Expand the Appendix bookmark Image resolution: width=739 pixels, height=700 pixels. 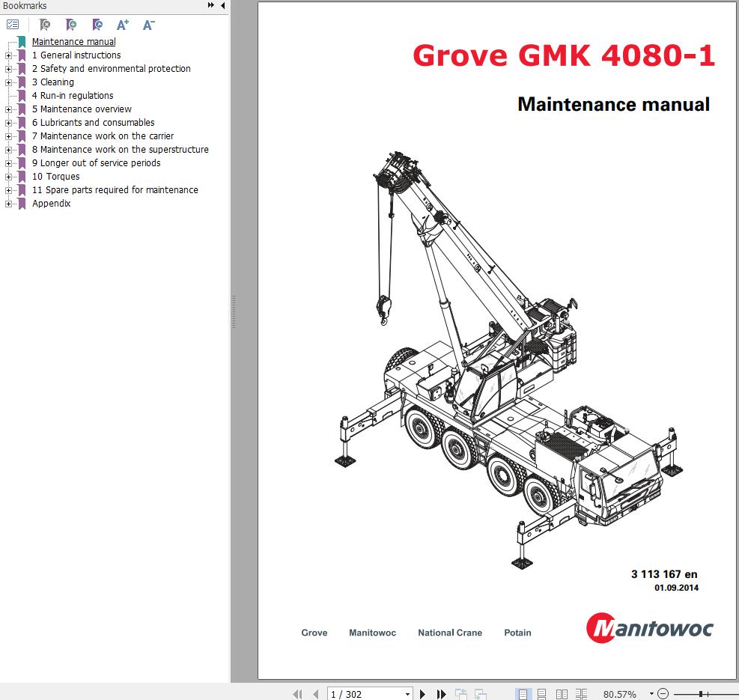tap(8, 204)
